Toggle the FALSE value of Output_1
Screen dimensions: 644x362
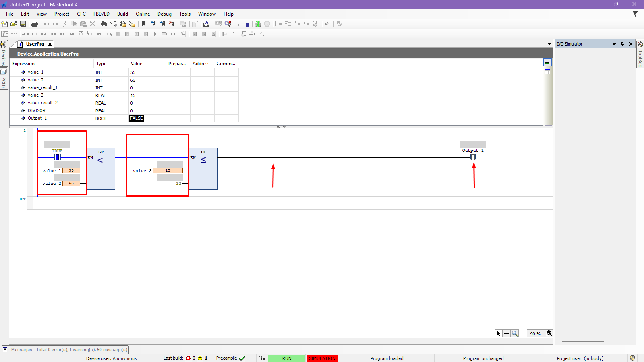(137, 118)
